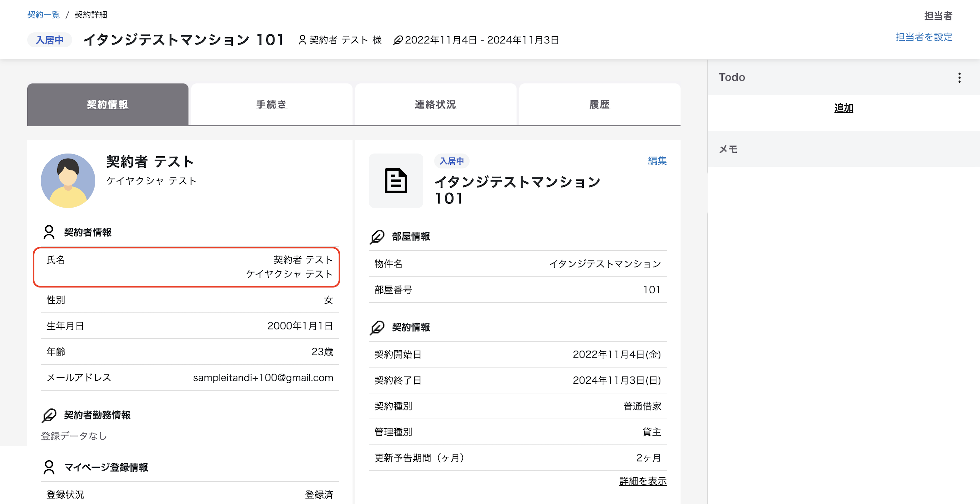The width and height of the screenshot is (980, 504).
Task: Click the header contract period 2022年11月4日 - 2024年11月3日
Action: tap(482, 40)
